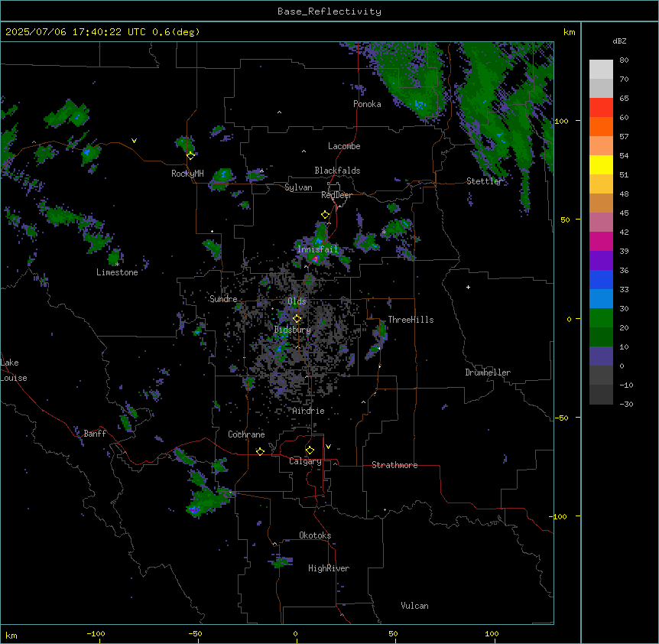659x644 pixels.
Task: Click the Sylvan label
Action: pyautogui.click(x=298, y=187)
